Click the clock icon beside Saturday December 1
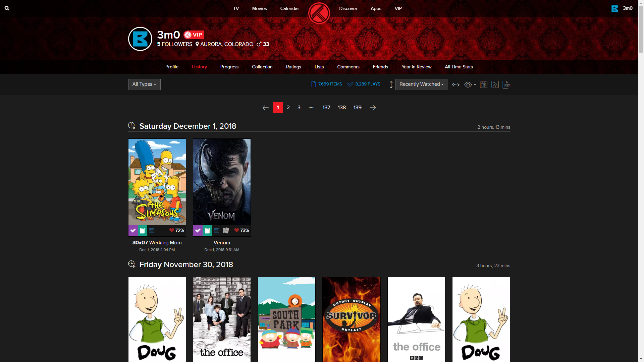The image size is (644, 362). pos(132,126)
